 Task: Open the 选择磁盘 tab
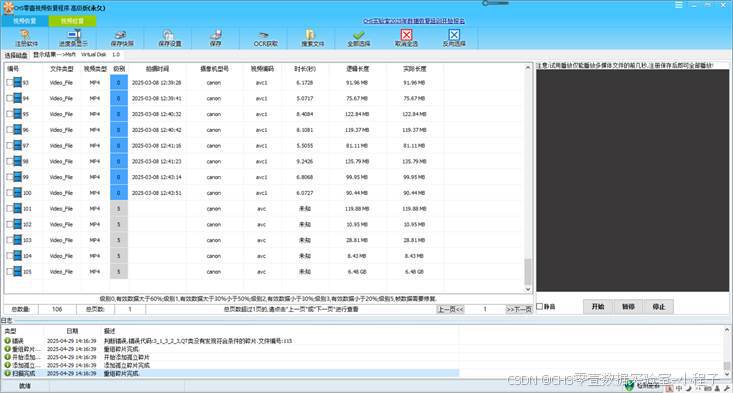(16, 55)
